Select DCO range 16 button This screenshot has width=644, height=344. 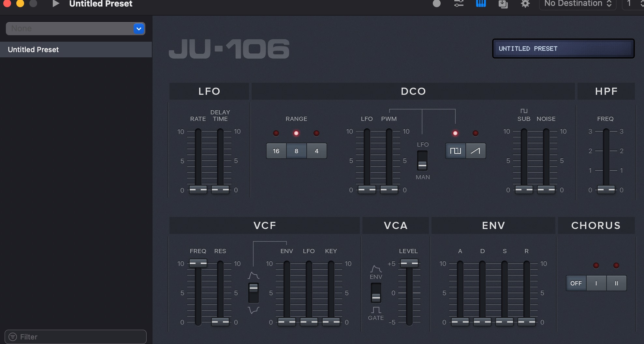click(276, 151)
